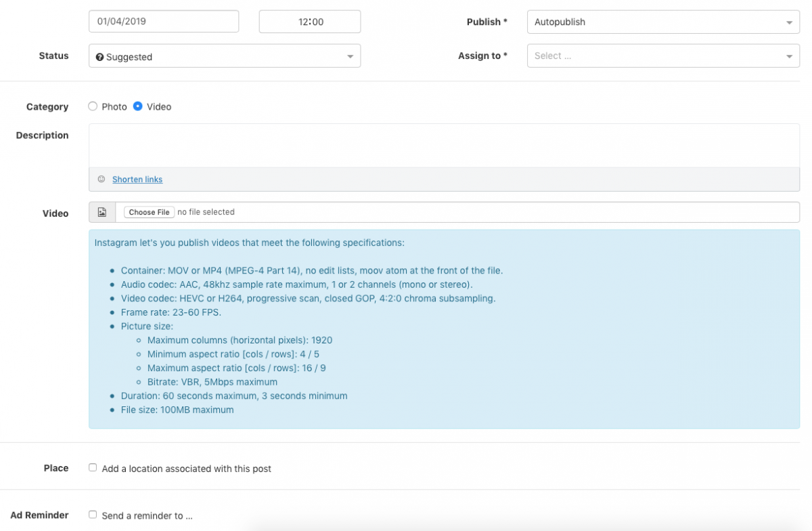812x531 pixels.
Task: Tick the Ad Reminder checkbox
Action: coord(93,515)
